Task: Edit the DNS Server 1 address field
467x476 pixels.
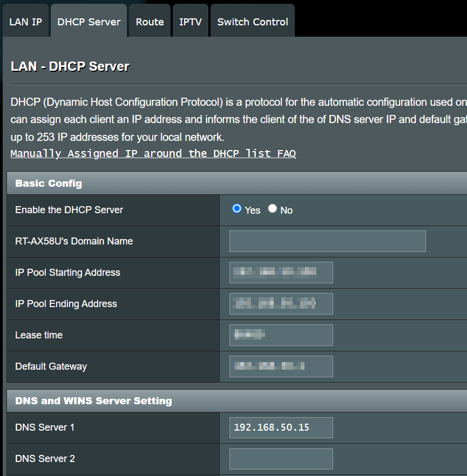Action: (x=281, y=427)
